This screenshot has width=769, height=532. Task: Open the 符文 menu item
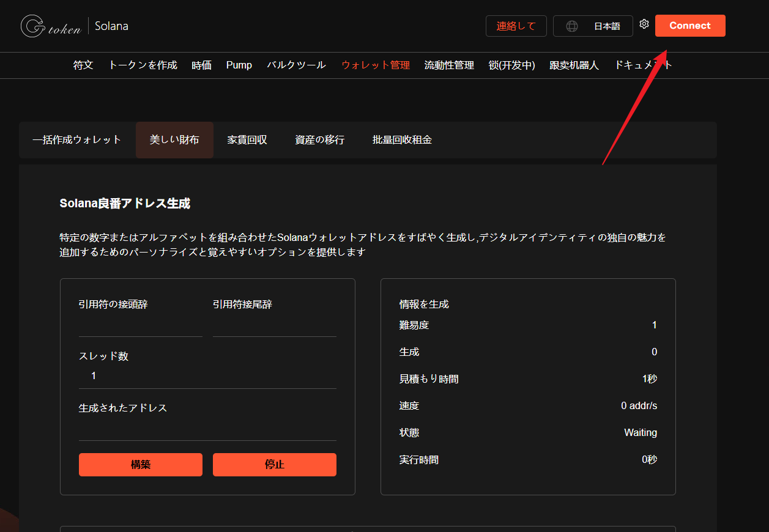(83, 65)
